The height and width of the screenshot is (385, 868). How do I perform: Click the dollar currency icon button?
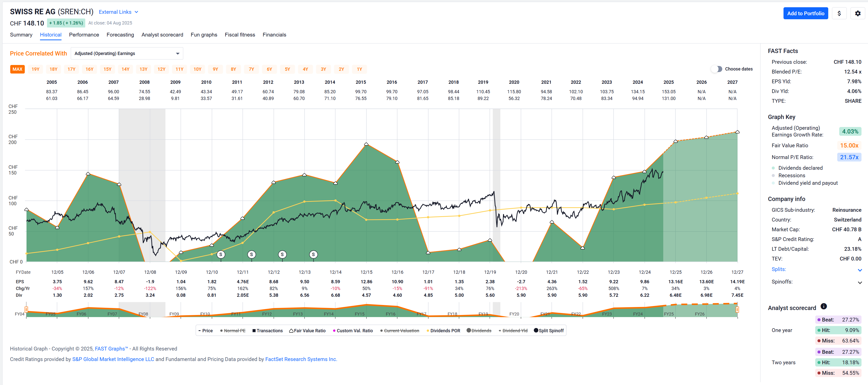839,13
